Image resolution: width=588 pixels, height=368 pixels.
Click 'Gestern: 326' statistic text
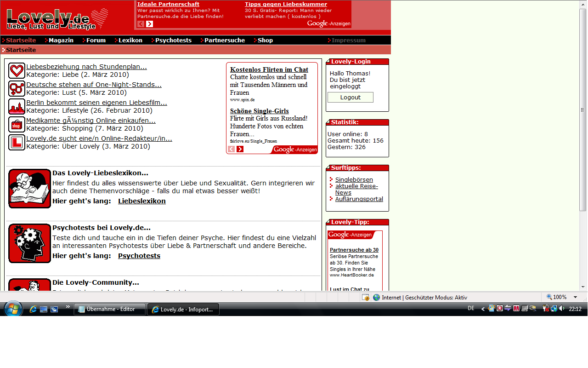pyautogui.click(x=346, y=147)
